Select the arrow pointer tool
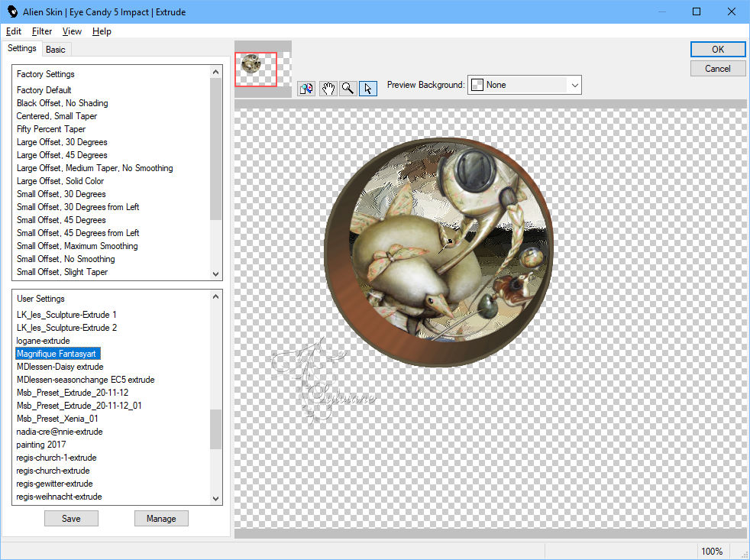750x560 pixels. [368, 89]
